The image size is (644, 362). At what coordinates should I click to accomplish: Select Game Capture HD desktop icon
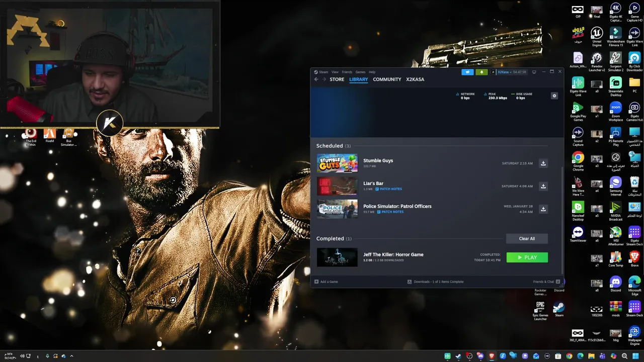634,13
